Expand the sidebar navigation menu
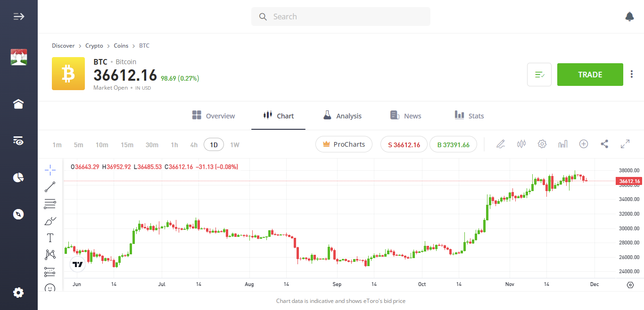 (18, 16)
